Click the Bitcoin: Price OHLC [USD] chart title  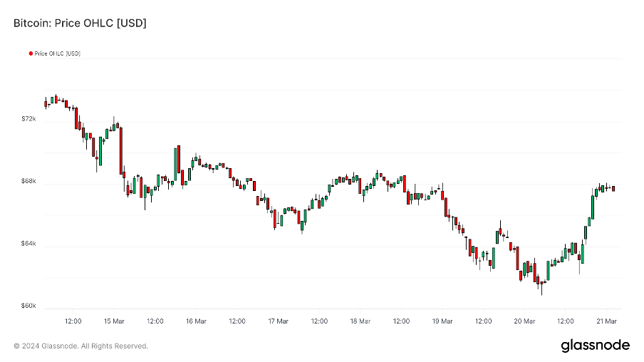(x=80, y=23)
